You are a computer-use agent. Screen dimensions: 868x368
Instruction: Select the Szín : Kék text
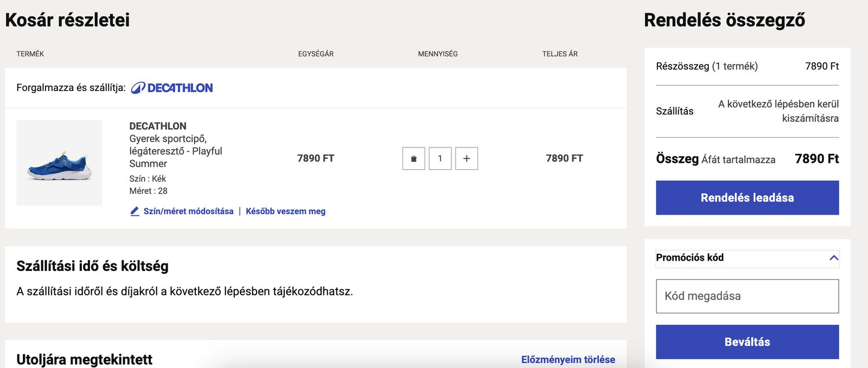148,179
